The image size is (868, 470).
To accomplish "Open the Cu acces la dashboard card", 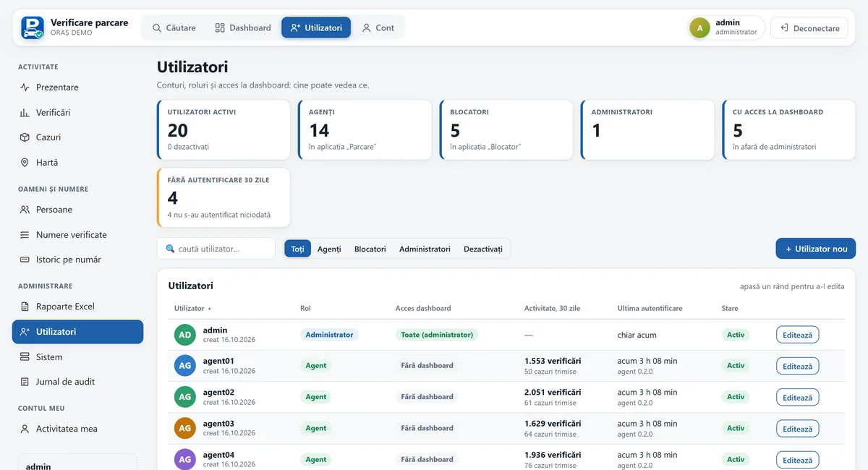I will pyautogui.click(x=789, y=130).
